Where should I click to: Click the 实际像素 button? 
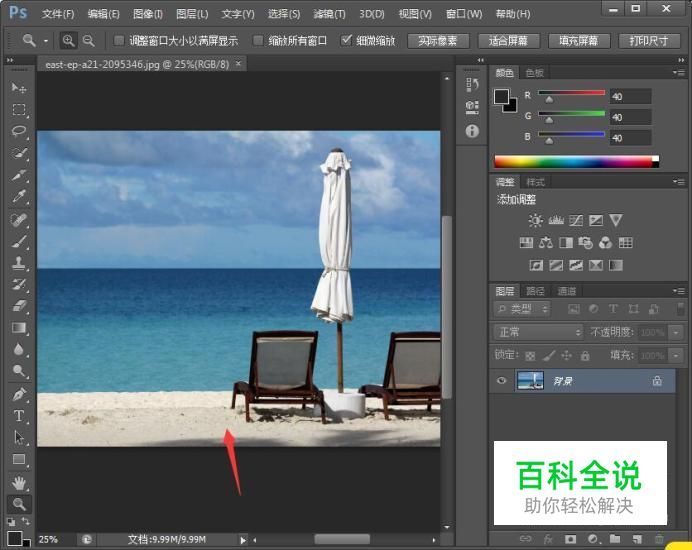coord(438,41)
